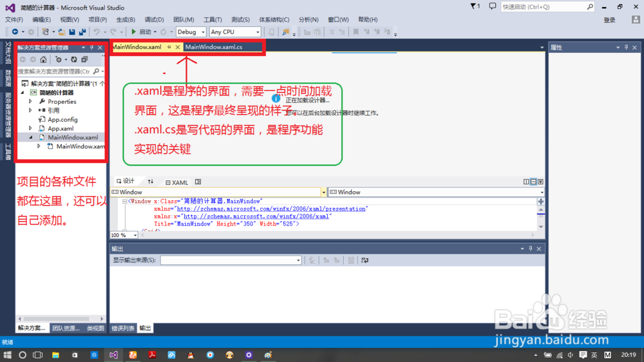Save the current file with floppy icon
Viewport: 644px width, 362px height.
pos(72,32)
